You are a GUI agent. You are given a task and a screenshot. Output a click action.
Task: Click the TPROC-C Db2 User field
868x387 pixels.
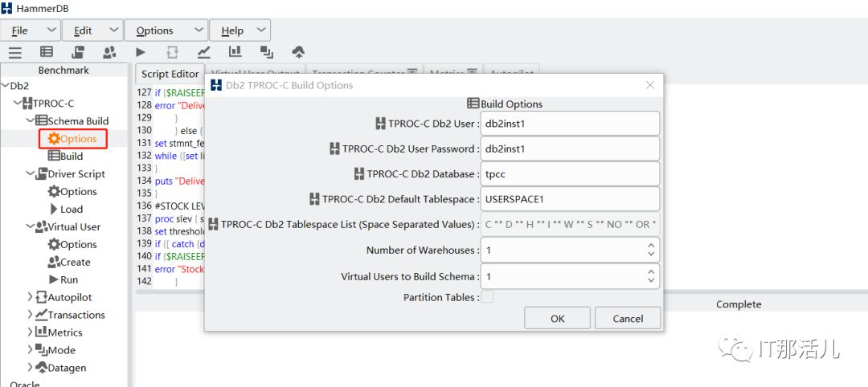[x=570, y=124]
